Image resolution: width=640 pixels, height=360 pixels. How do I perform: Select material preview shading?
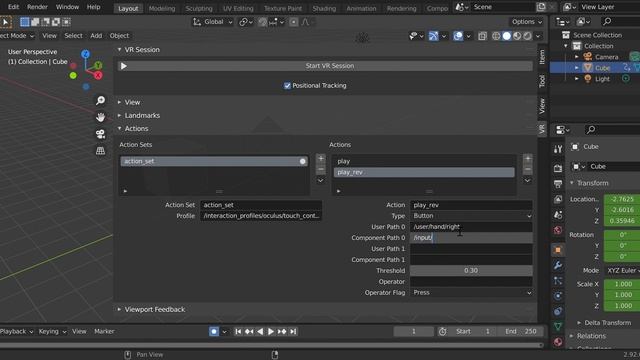[517, 36]
